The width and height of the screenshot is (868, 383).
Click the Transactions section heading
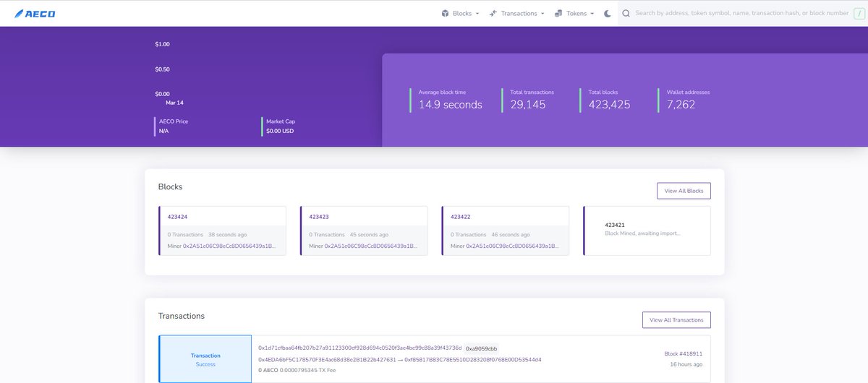pos(182,316)
